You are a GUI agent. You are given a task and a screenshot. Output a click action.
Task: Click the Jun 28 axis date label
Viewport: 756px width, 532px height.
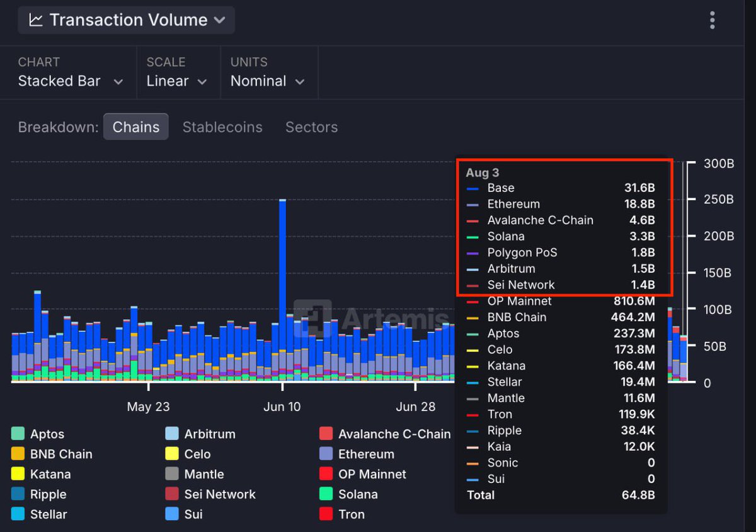pos(416,407)
